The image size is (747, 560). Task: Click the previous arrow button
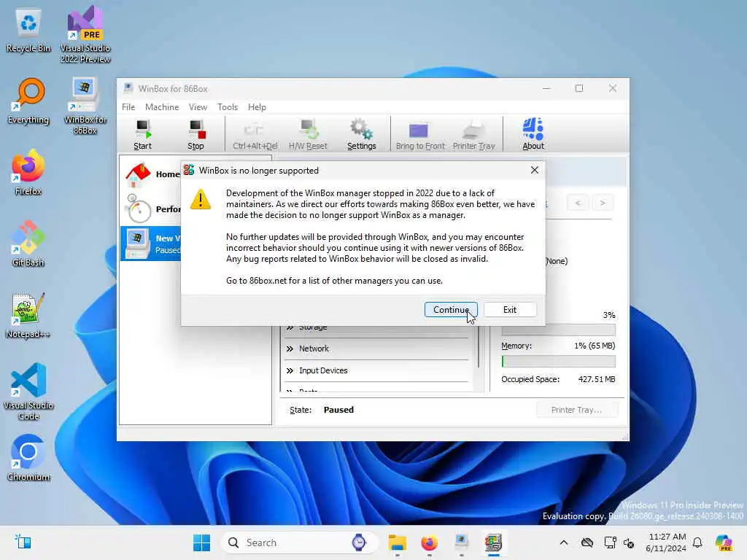pos(578,203)
